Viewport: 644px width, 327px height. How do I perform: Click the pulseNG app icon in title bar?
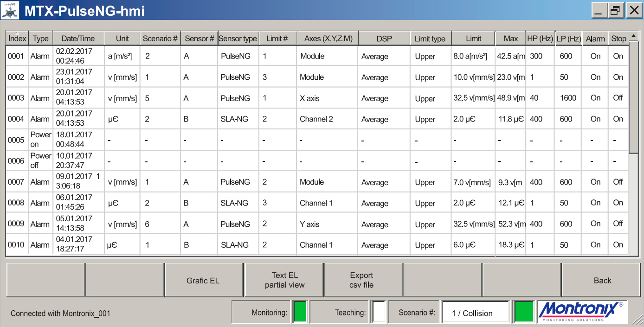[10, 10]
